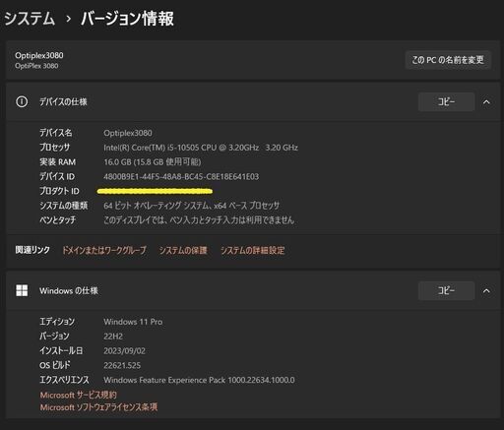Open Microsoft ソフトウェアライセンス条項 link
This screenshot has width=504, height=430.
98,407
